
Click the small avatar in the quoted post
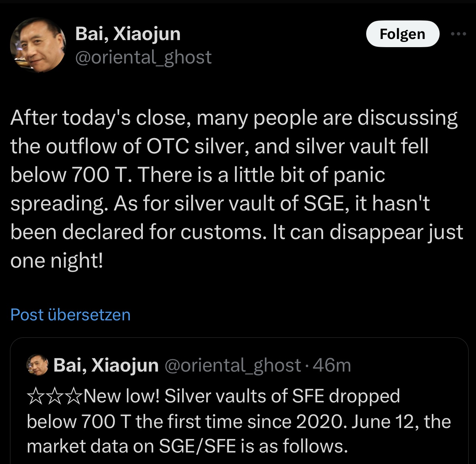point(37,365)
